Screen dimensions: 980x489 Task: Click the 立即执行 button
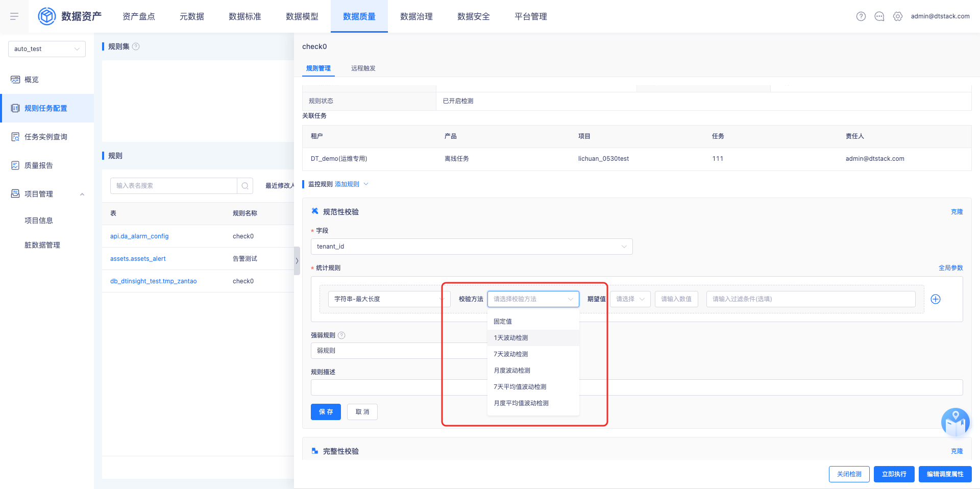(894, 474)
